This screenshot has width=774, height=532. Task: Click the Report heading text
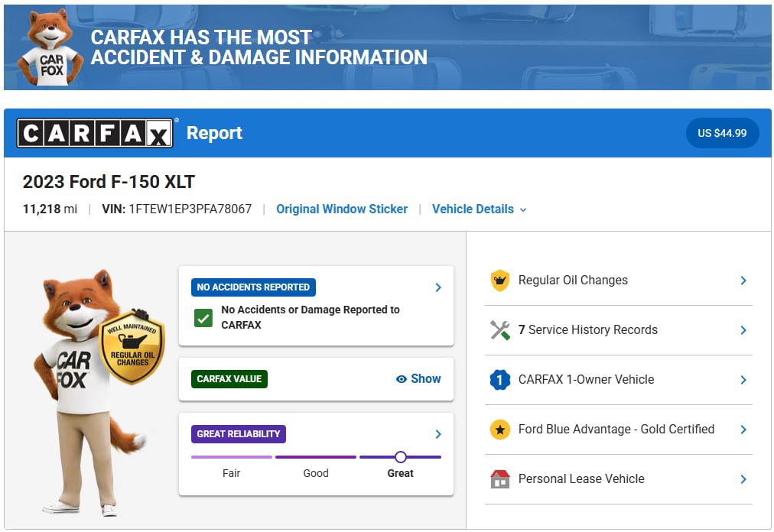click(x=214, y=133)
